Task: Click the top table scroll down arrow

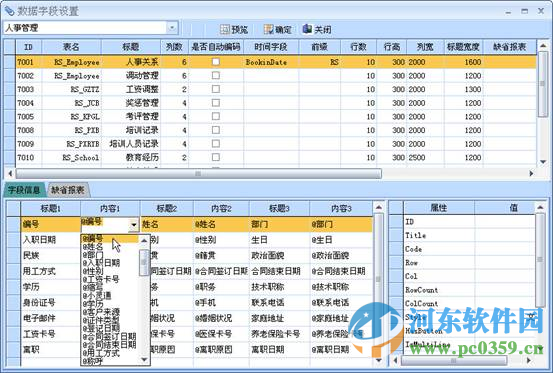Action: coord(543,161)
